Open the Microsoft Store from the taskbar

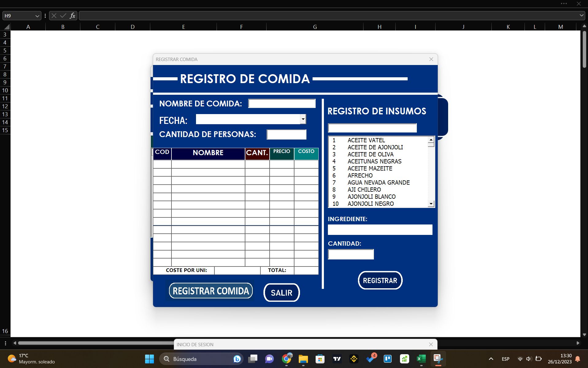[320, 358]
